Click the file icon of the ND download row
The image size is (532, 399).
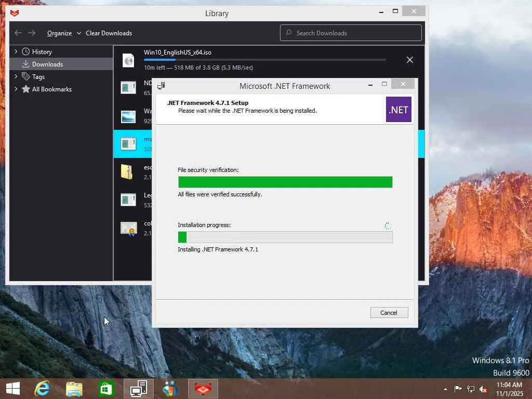point(128,87)
